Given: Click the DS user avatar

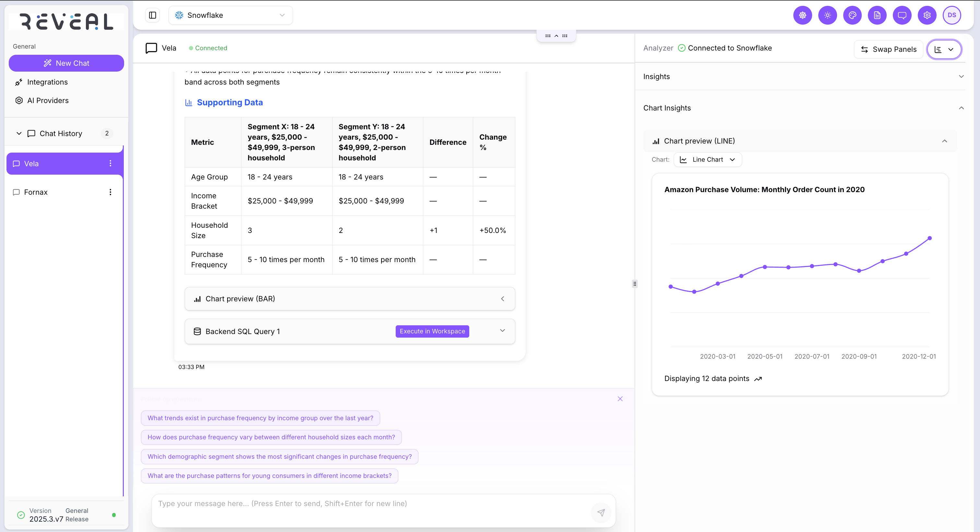Looking at the screenshot, I should click(951, 15).
